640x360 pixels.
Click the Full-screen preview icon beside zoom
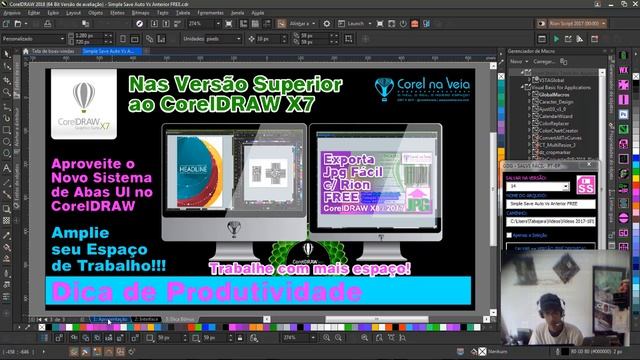click(x=229, y=24)
